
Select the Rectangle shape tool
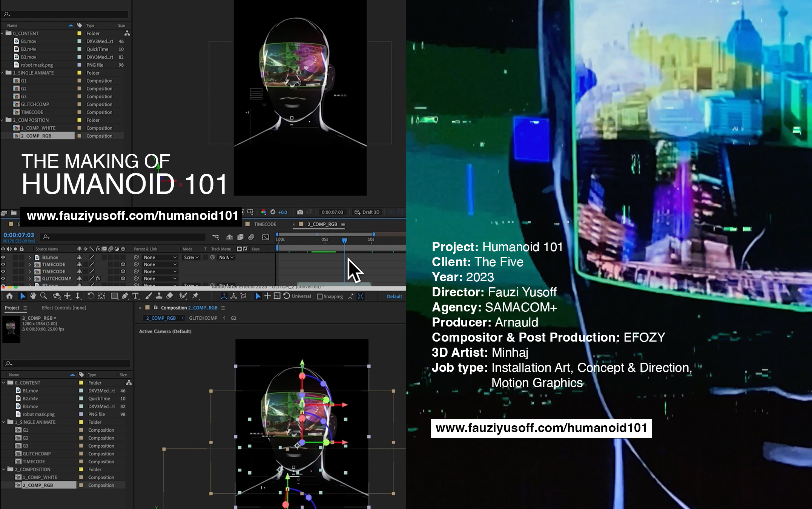click(114, 296)
